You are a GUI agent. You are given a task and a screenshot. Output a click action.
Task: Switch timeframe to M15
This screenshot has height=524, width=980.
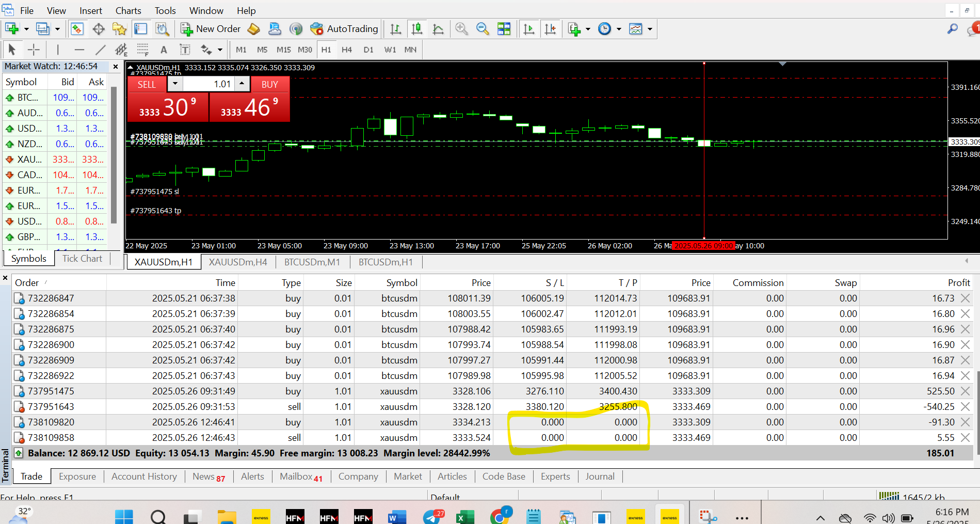click(283, 50)
